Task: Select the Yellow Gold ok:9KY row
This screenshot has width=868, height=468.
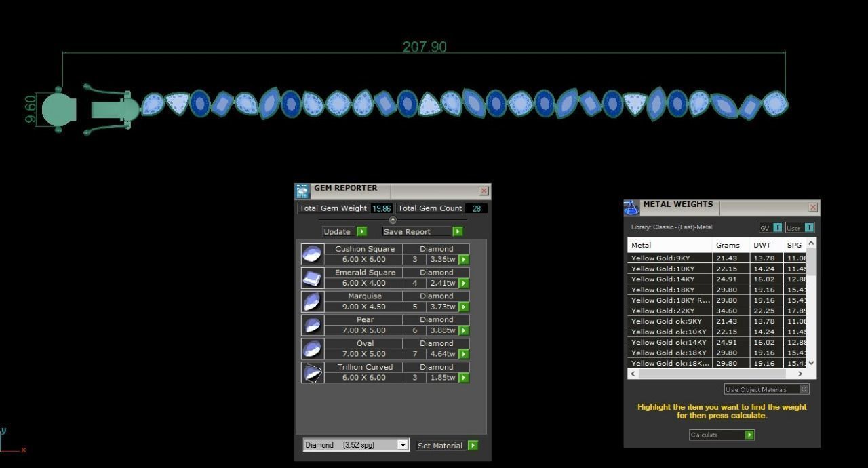Action: 717,321
